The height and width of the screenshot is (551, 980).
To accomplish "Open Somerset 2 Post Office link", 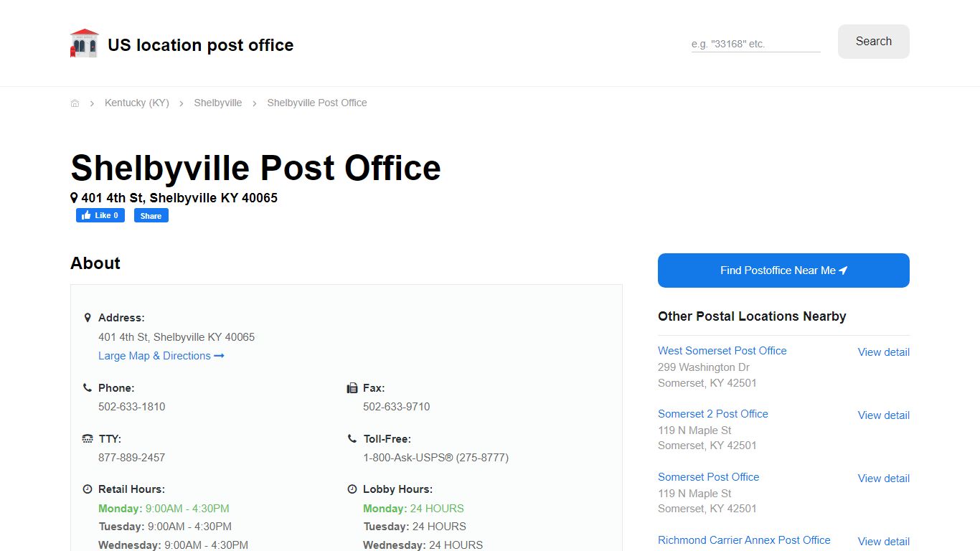I will click(712, 414).
